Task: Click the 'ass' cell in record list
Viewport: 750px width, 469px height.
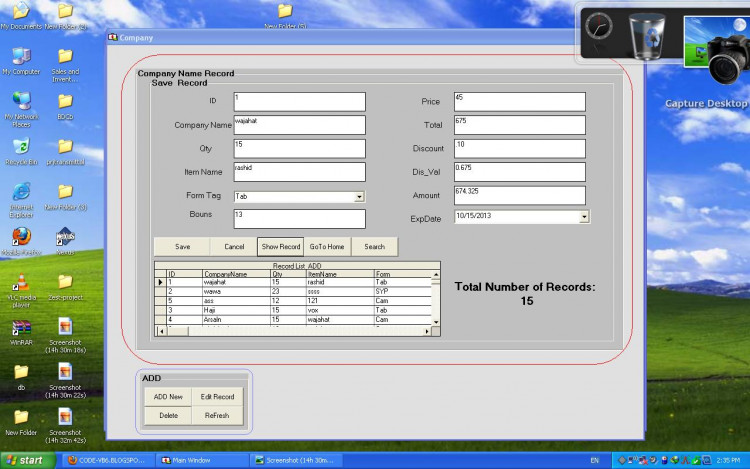Action: click(x=236, y=301)
